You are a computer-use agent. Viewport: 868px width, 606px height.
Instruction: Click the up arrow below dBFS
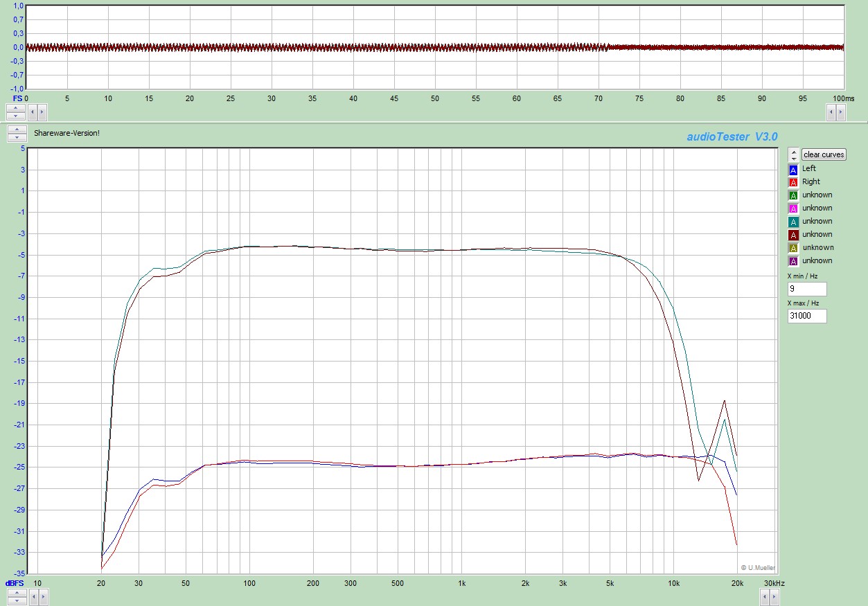(16, 591)
